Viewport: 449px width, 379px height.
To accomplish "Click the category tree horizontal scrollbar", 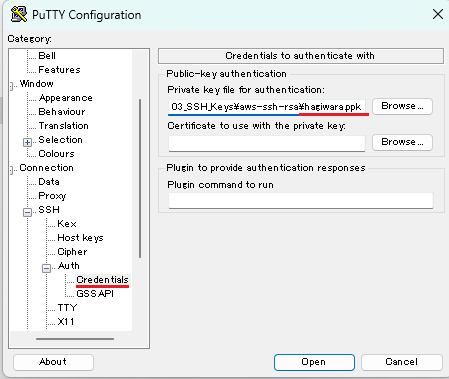I will [75, 339].
